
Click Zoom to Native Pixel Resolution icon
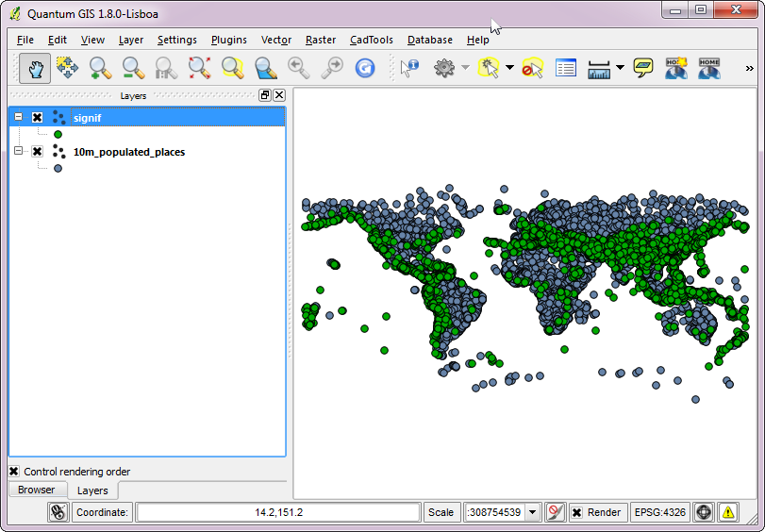(166, 68)
